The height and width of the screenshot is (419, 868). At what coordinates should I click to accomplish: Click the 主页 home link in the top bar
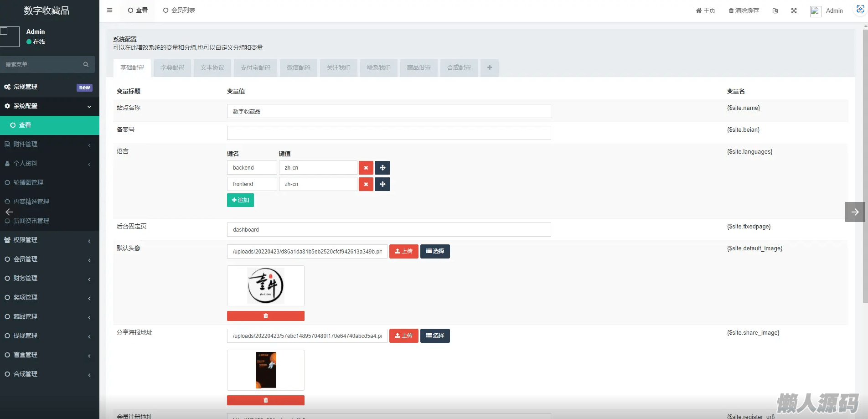[x=705, y=10]
